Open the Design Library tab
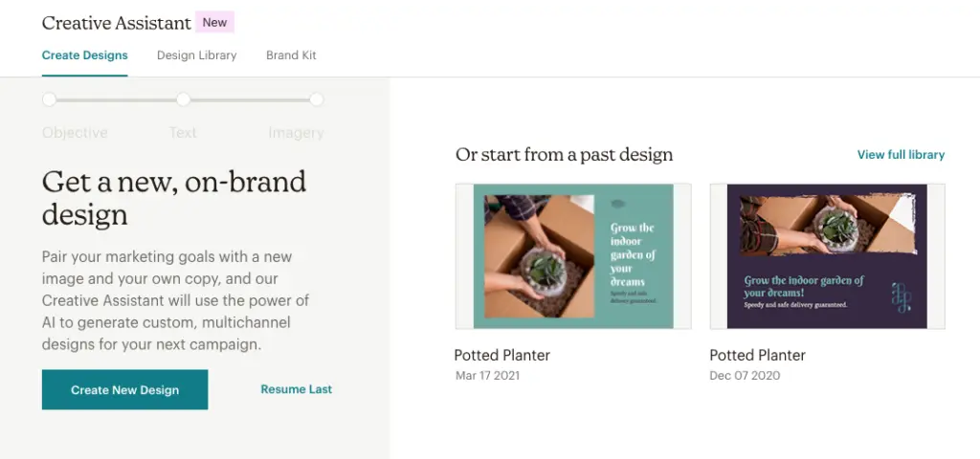980x459 pixels. [196, 55]
